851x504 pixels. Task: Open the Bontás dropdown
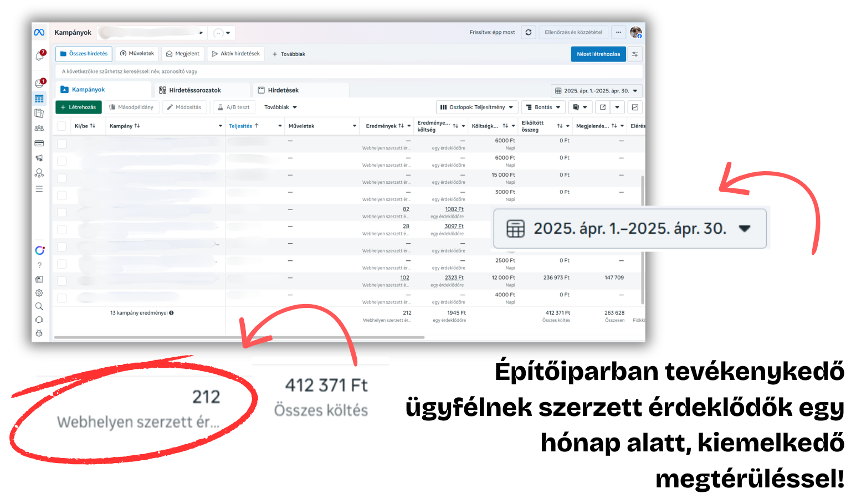point(543,107)
